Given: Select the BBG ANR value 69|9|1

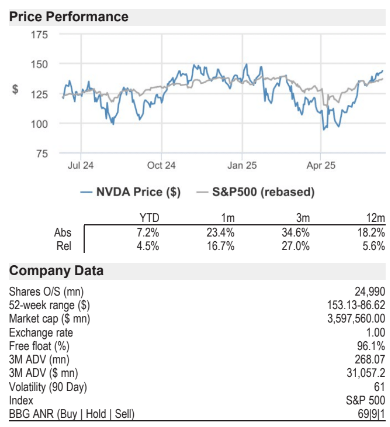Looking at the screenshot, I should pyautogui.click(x=373, y=414).
